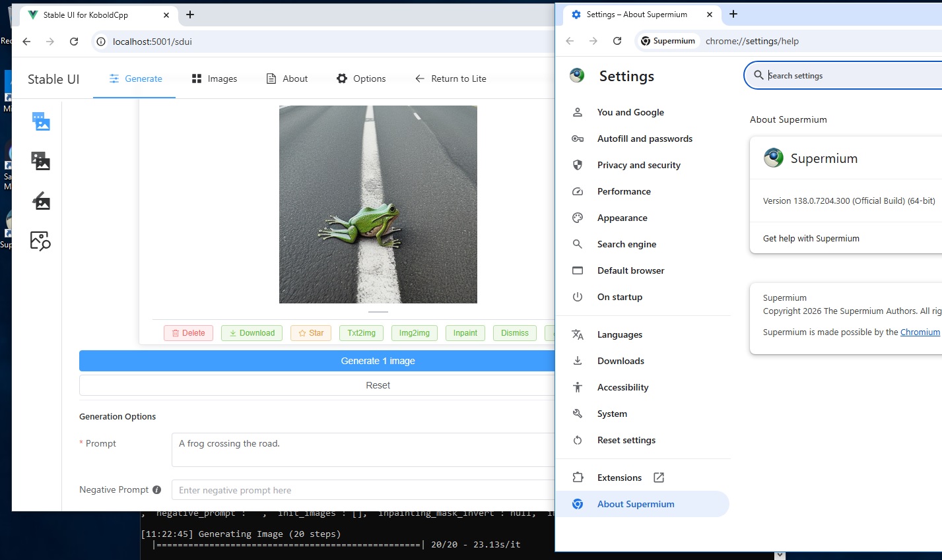Select the image-to-image sidebar icon in Stable UI
The width and height of the screenshot is (942, 560).
[x=41, y=161]
